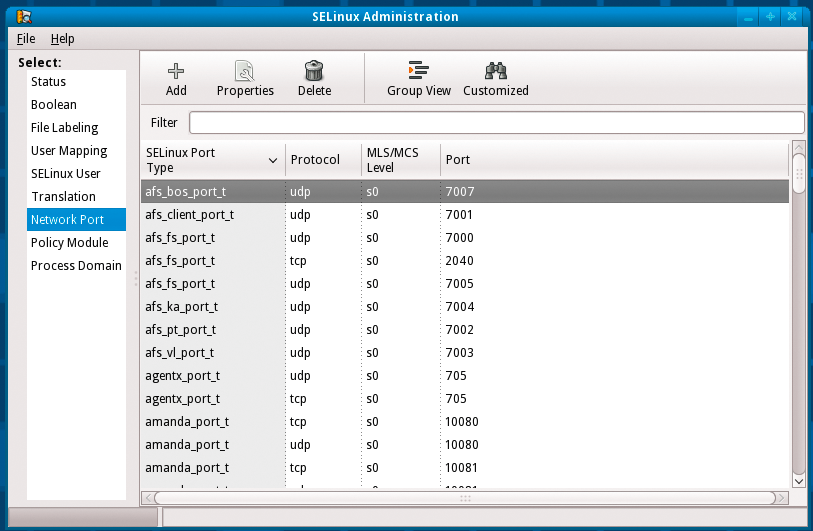Click port value 7002
This screenshot has height=531, width=813.
pyautogui.click(x=459, y=329)
